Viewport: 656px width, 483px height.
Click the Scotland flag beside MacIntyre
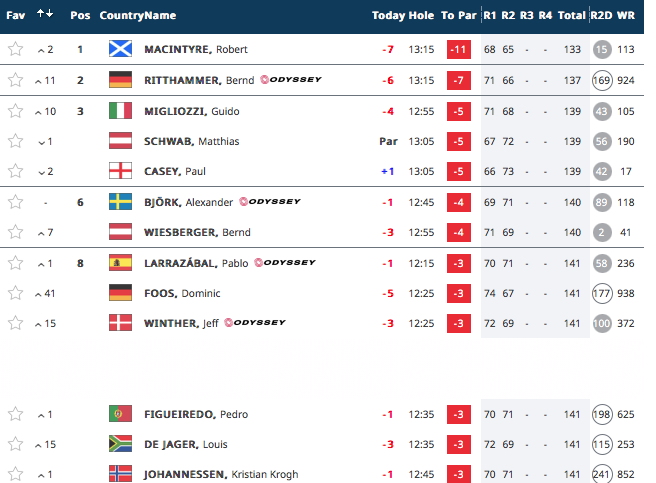pos(120,49)
